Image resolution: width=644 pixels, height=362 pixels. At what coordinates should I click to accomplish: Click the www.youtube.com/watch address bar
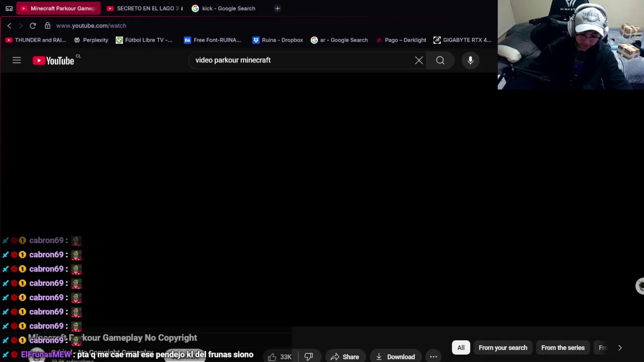coord(91,26)
